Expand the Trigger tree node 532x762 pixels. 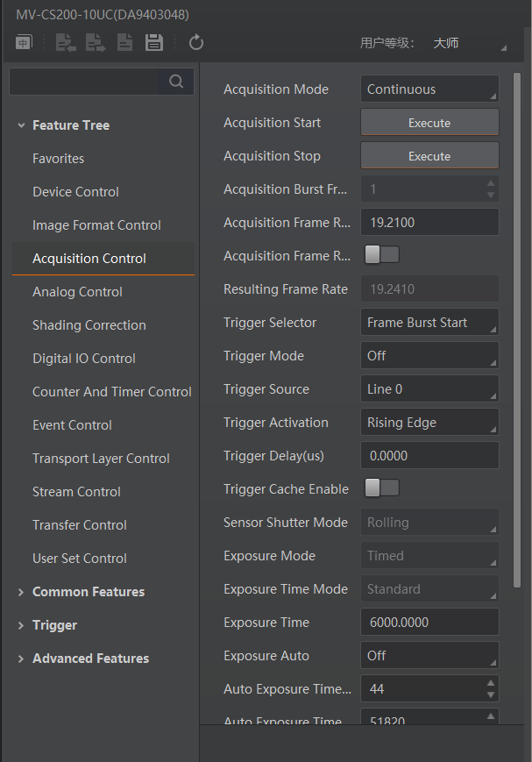click(21, 625)
